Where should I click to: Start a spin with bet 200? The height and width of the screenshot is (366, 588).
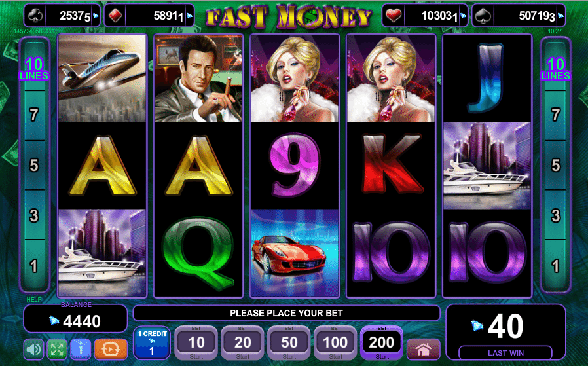coord(382,342)
